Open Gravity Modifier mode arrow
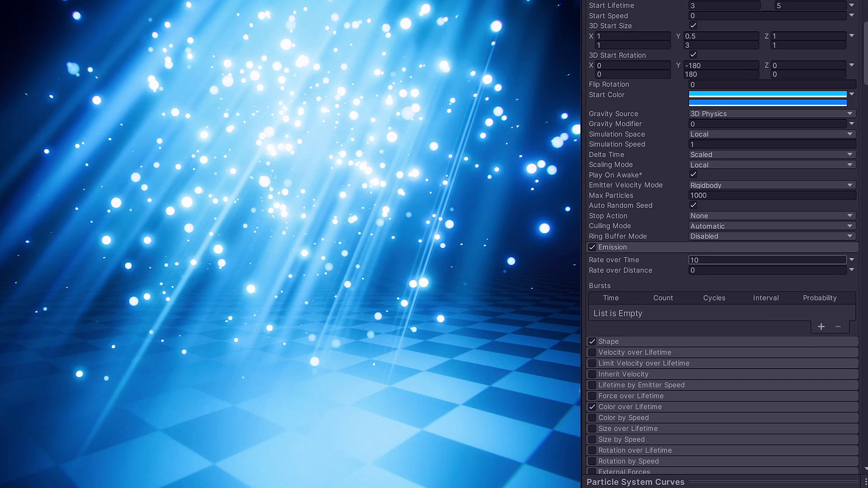 pyautogui.click(x=852, y=124)
